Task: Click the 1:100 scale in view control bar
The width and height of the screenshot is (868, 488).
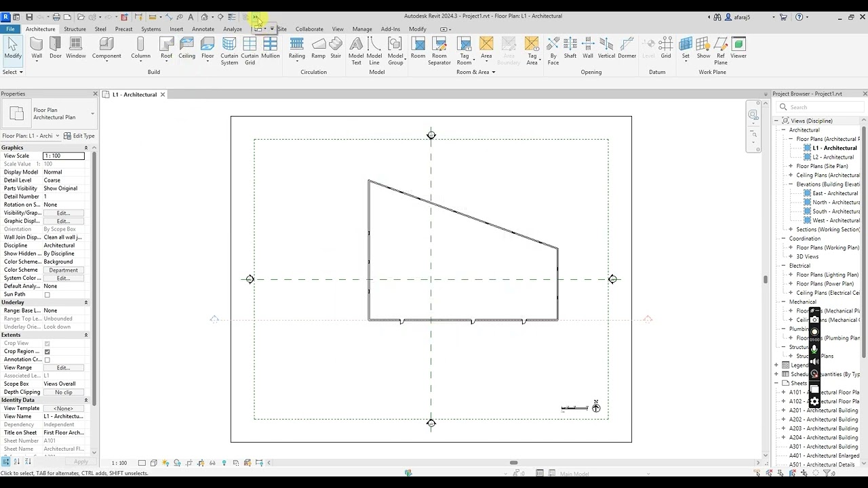Action: [119, 463]
